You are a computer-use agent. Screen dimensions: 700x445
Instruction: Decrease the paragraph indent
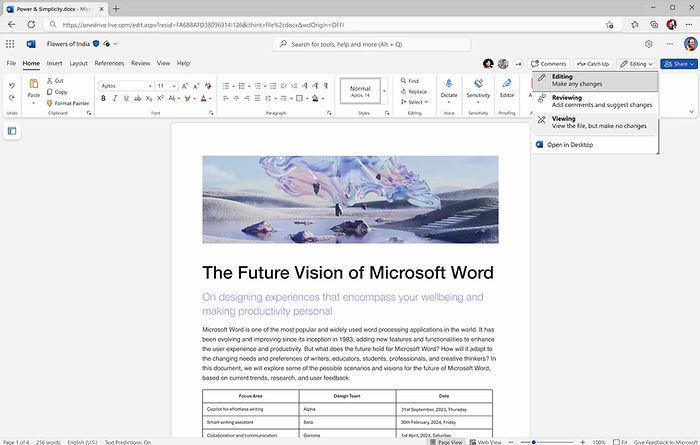pyautogui.click(x=284, y=86)
